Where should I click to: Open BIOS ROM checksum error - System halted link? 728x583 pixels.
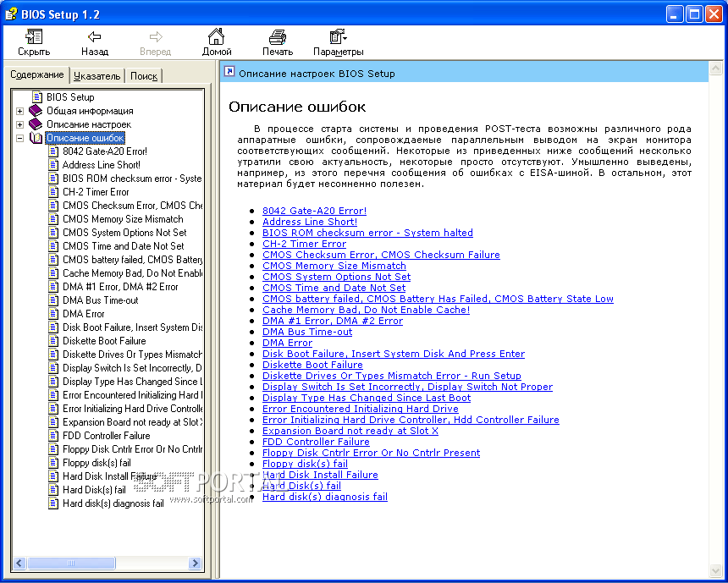[367, 233]
